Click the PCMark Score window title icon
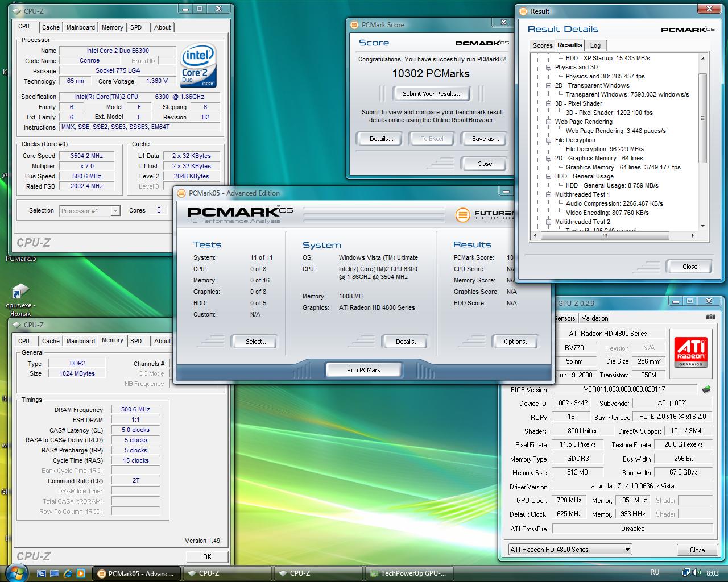 pos(355,25)
